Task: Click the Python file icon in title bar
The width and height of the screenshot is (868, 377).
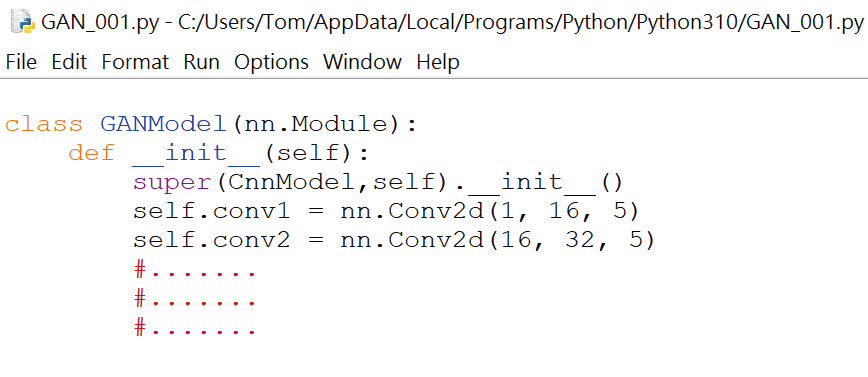Action: (x=23, y=22)
